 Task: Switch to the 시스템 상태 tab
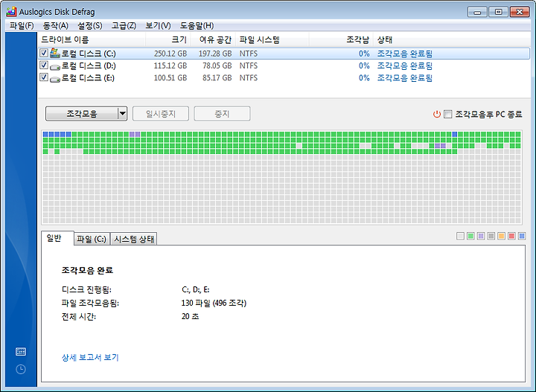[134, 239]
